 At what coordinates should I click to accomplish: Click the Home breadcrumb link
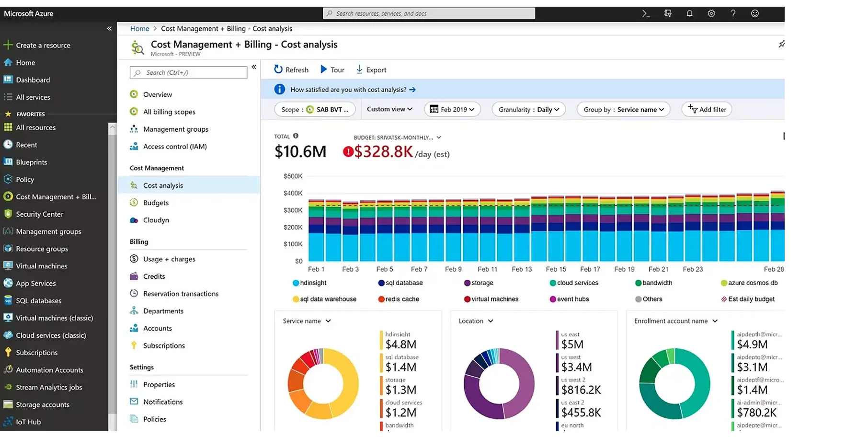pos(139,29)
